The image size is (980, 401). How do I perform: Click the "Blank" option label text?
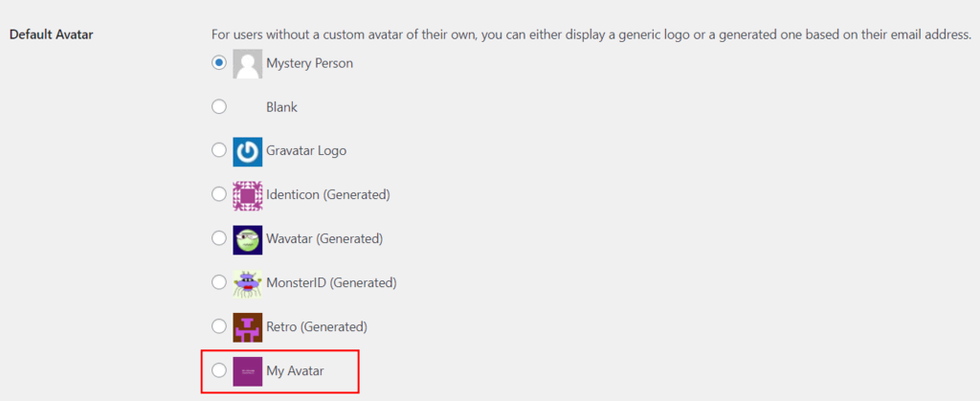coord(281,107)
